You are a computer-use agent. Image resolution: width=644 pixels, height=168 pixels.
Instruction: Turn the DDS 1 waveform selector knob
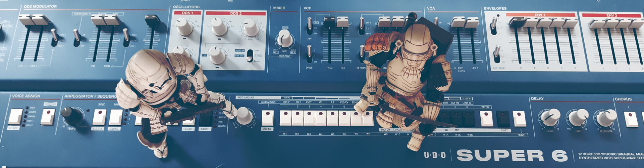pyautogui.click(x=184, y=27)
